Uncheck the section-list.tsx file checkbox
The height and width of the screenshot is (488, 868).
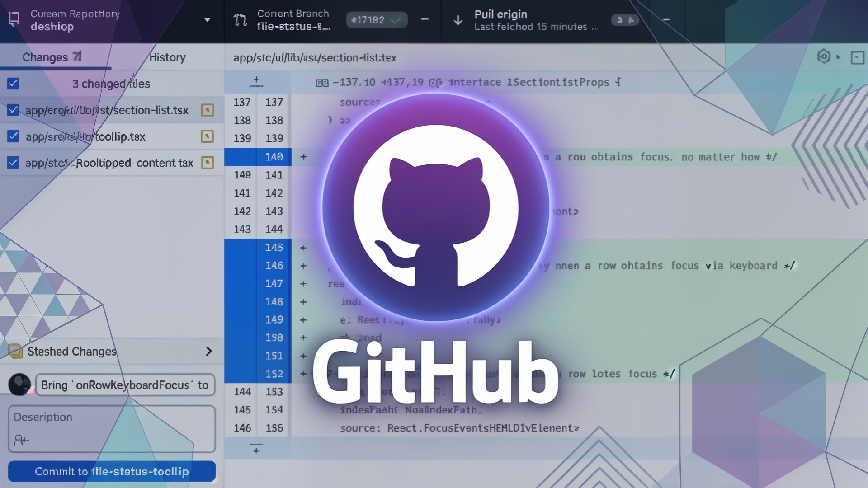coord(13,110)
